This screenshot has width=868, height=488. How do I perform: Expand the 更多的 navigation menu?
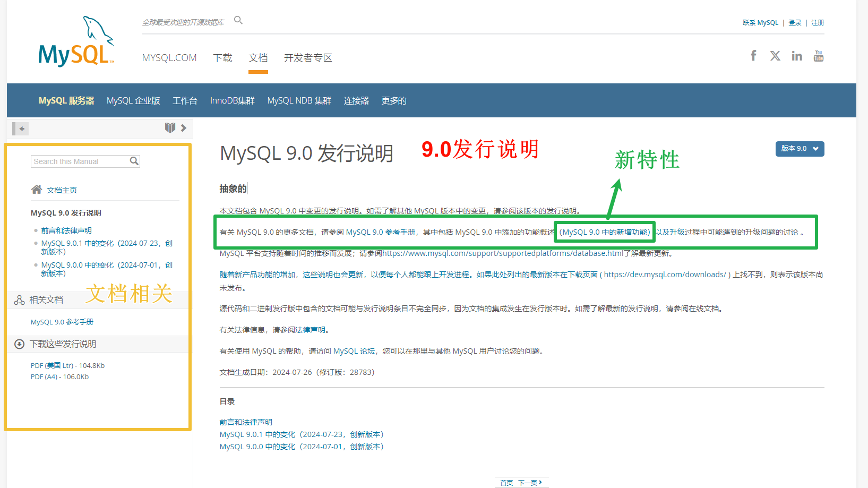pyautogui.click(x=393, y=100)
